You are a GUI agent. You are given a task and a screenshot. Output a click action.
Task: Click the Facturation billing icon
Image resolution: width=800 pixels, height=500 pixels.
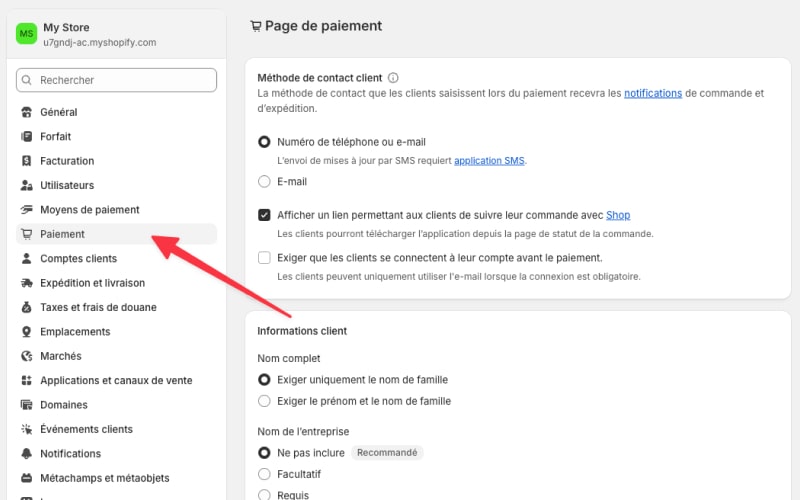(27, 161)
